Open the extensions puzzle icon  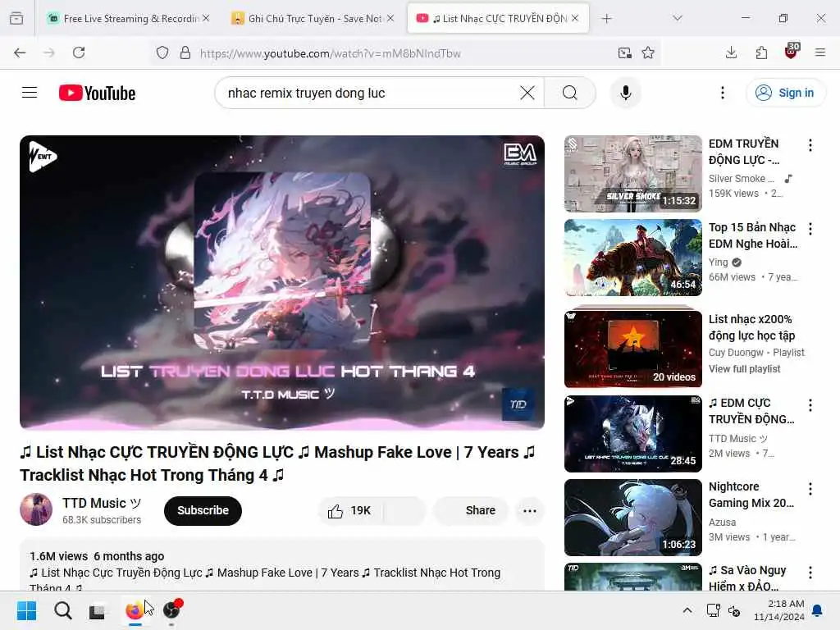[761, 52]
